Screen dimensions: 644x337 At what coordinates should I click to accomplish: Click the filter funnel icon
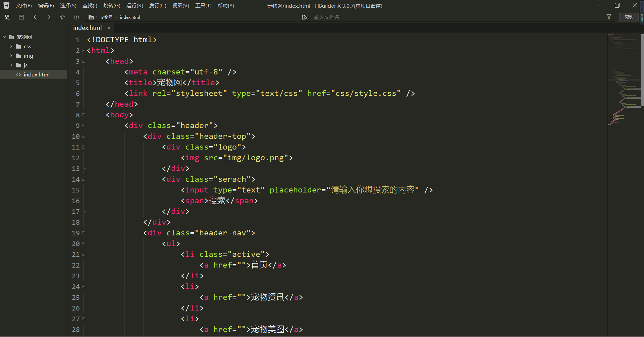click(x=609, y=17)
